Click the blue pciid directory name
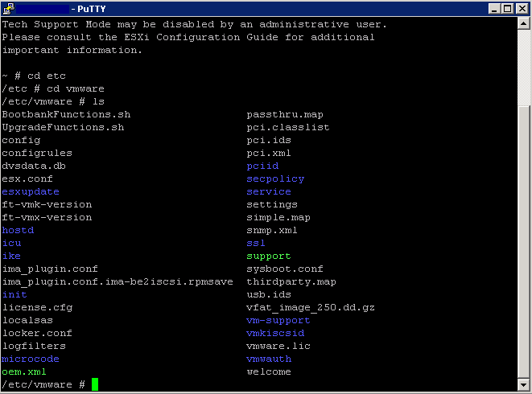This screenshot has height=394, width=532. pos(262,166)
